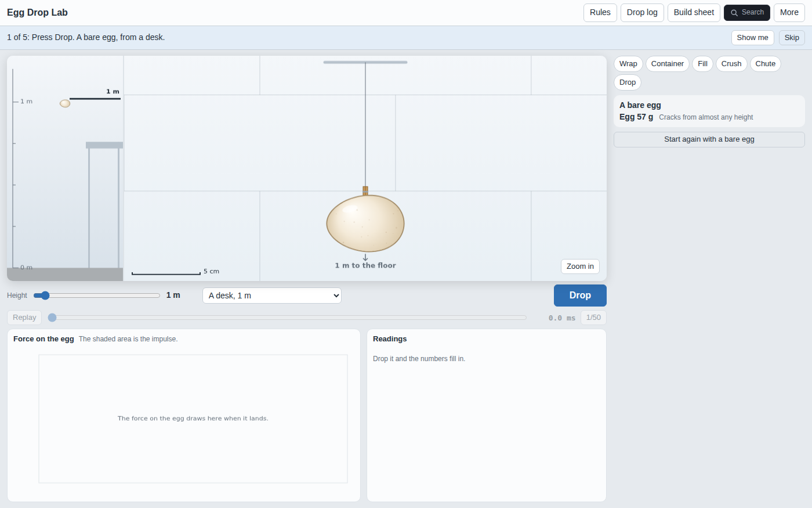Click the 1/50 speed button

(x=593, y=318)
